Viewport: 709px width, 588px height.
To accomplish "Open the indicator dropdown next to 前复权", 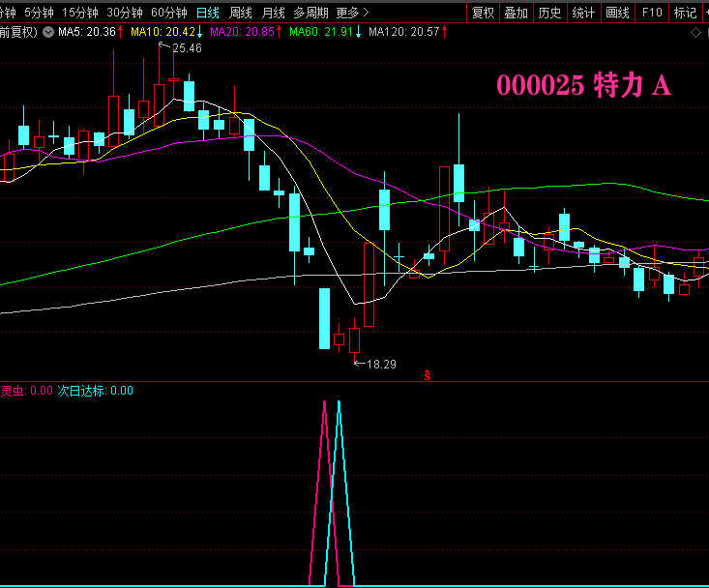I will [48, 32].
